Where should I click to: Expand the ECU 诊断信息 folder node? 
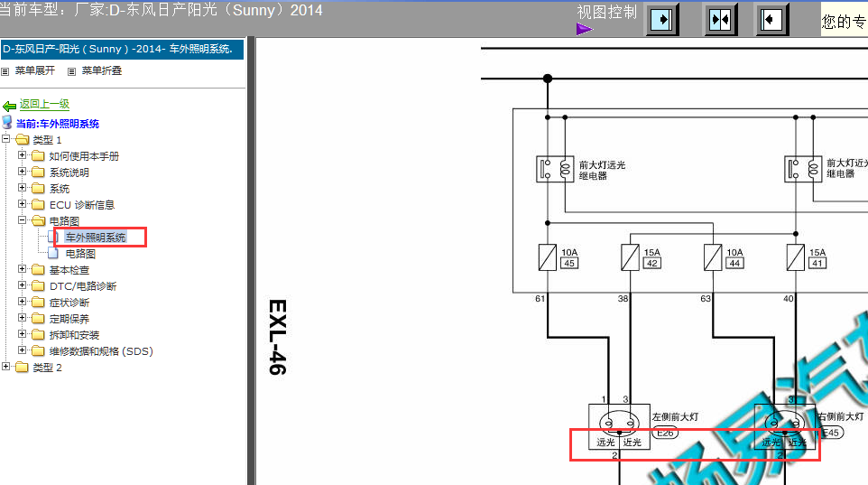[23, 203]
